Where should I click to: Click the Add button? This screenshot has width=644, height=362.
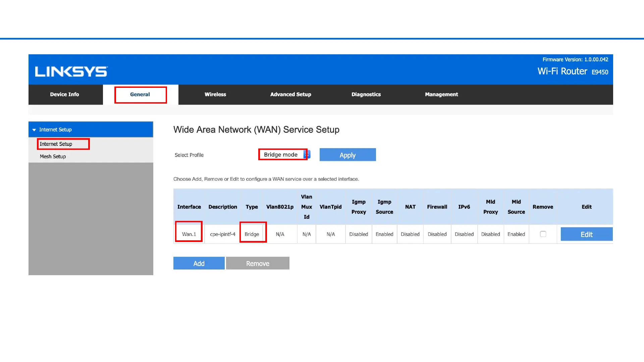199,263
